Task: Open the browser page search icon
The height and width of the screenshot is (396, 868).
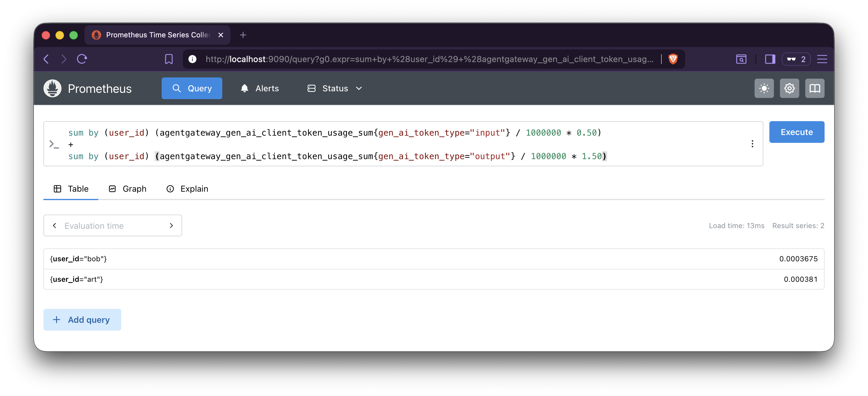Action: tap(741, 59)
